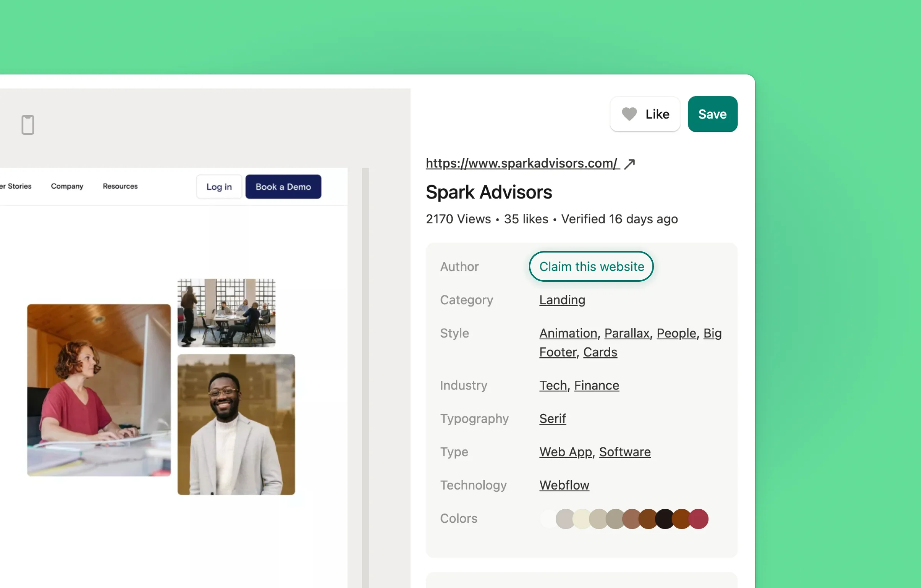Click the Spark Advisors title
The height and width of the screenshot is (588, 921).
point(489,192)
